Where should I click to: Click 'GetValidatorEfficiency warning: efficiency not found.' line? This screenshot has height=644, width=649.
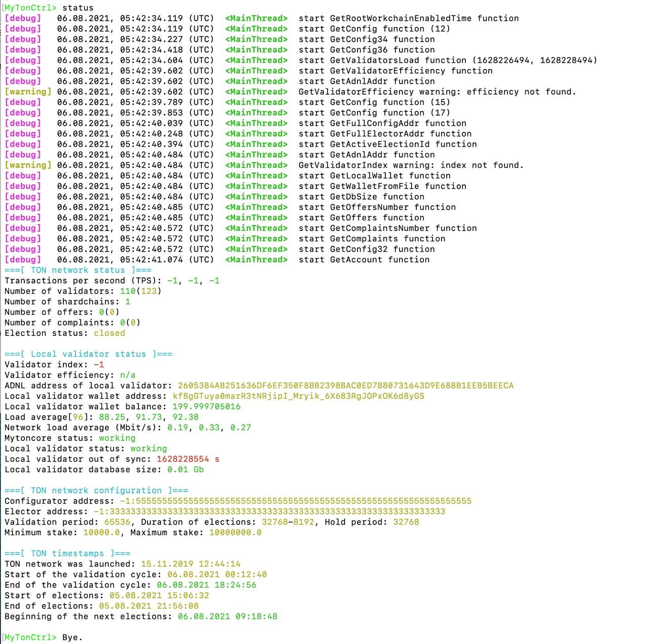point(437,92)
